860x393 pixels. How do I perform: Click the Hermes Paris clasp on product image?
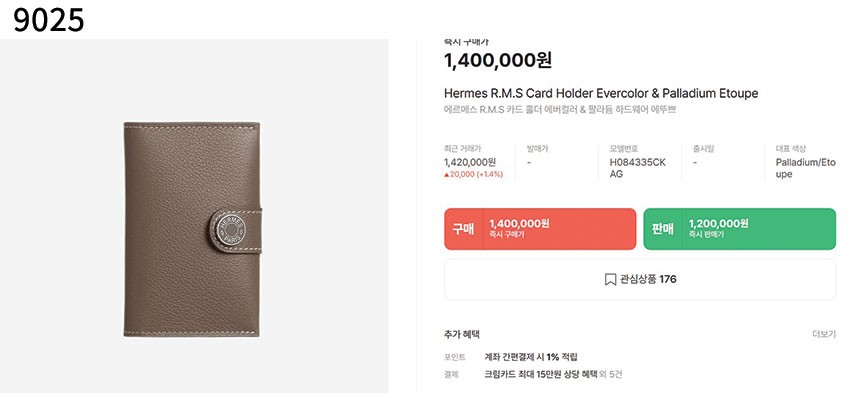click(x=230, y=229)
